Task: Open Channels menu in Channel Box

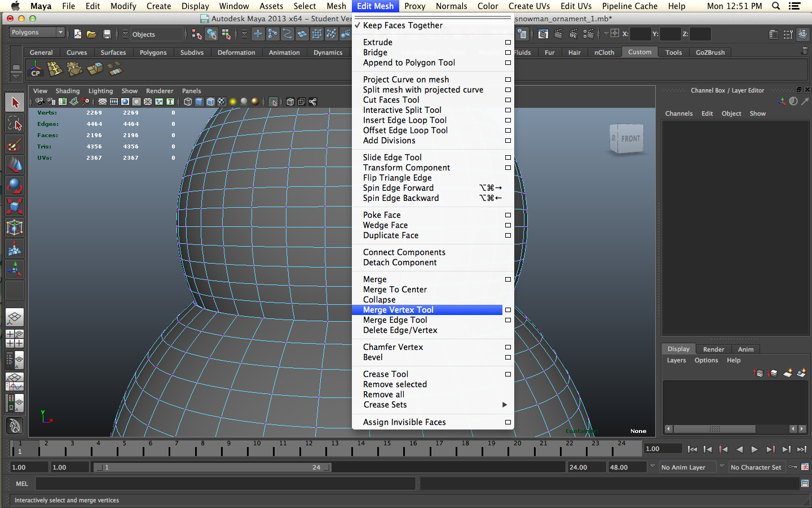Action: (x=679, y=113)
